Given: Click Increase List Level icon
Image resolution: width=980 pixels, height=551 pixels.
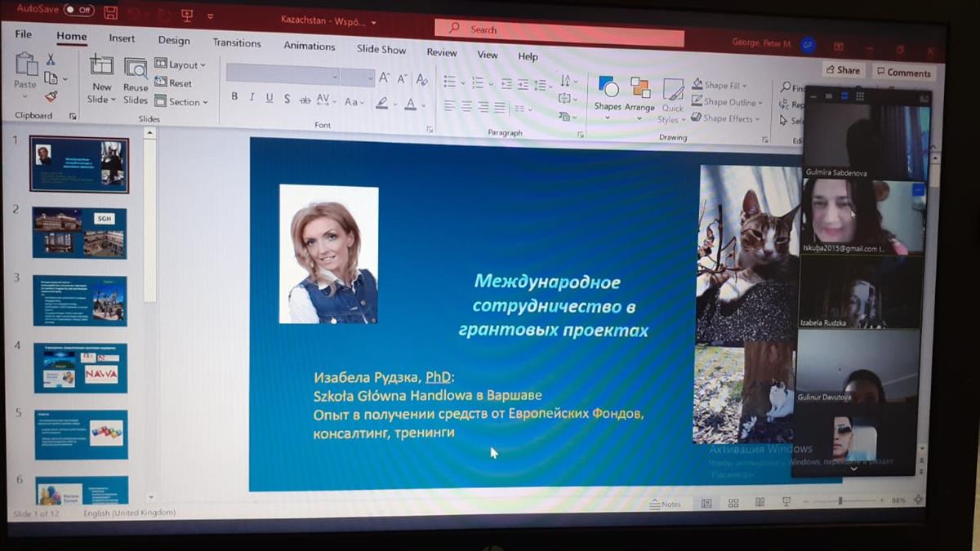Looking at the screenshot, I should tap(523, 84).
